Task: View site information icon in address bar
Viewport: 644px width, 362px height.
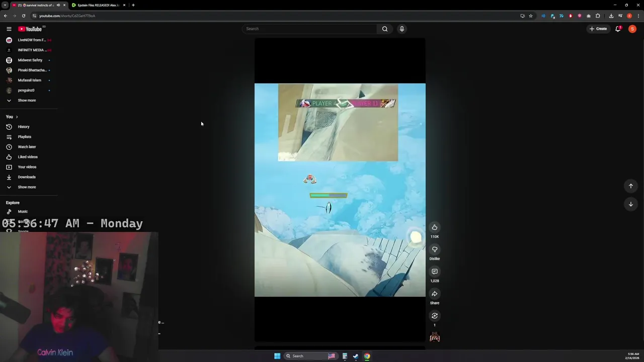Action: pos(34,16)
